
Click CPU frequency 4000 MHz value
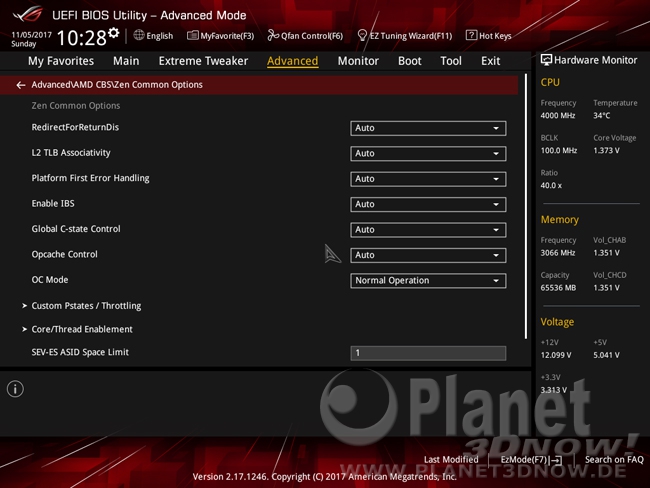coord(558,116)
